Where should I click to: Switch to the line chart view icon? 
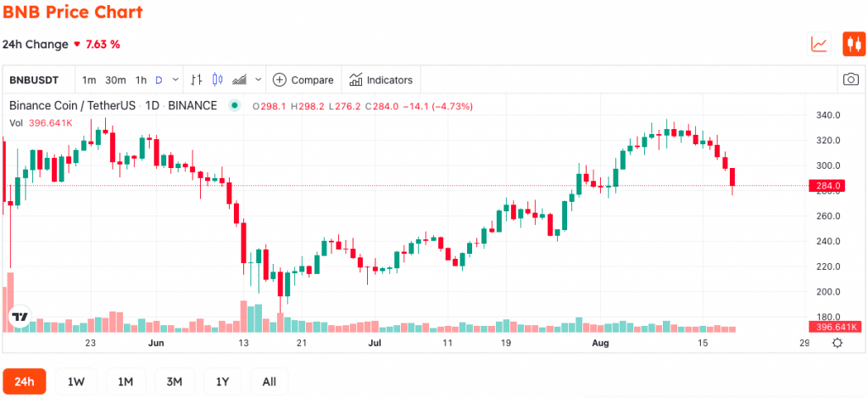click(820, 44)
